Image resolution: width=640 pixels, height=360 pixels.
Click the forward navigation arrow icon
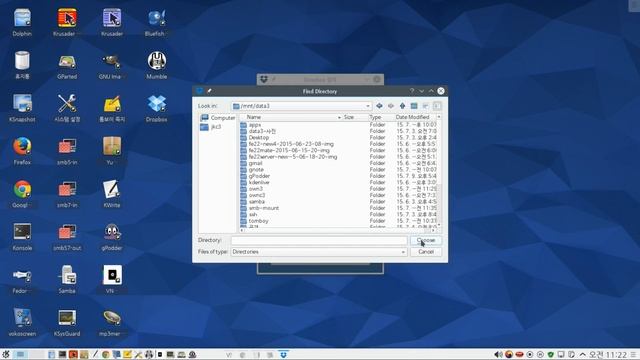[x=391, y=106]
